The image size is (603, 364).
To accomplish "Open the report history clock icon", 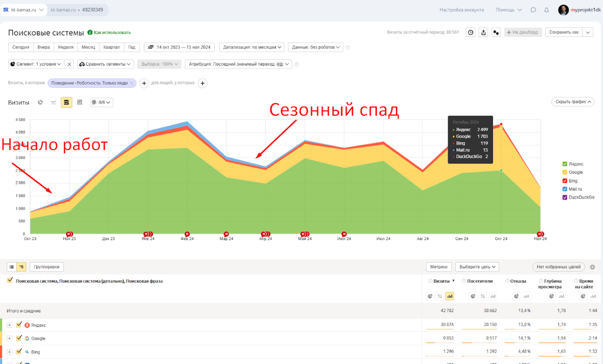I will (471, 32).
